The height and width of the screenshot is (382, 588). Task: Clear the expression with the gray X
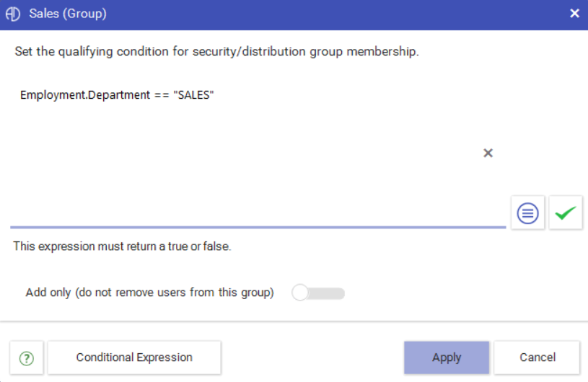(488, 153)
